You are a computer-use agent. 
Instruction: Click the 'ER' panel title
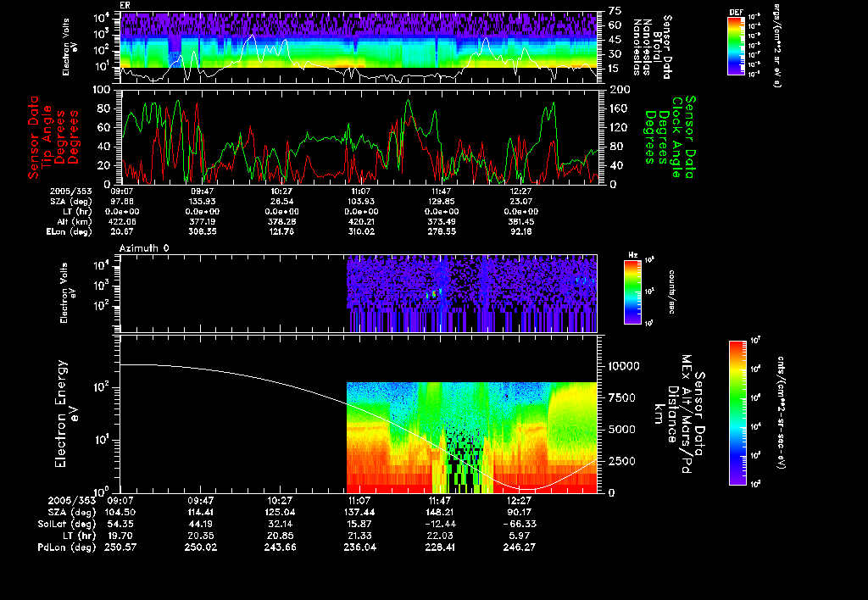click(125, 5)
